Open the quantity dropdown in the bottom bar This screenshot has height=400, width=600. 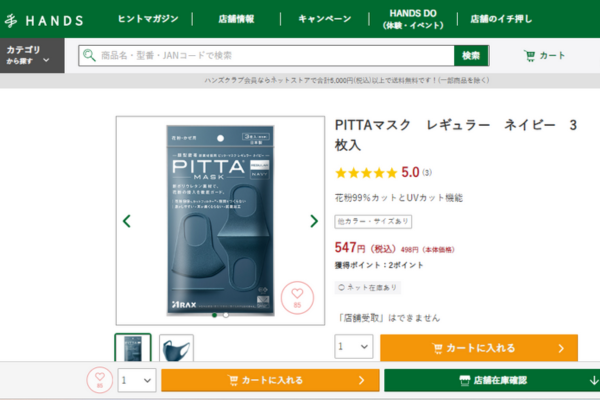[x=137, y=380]
